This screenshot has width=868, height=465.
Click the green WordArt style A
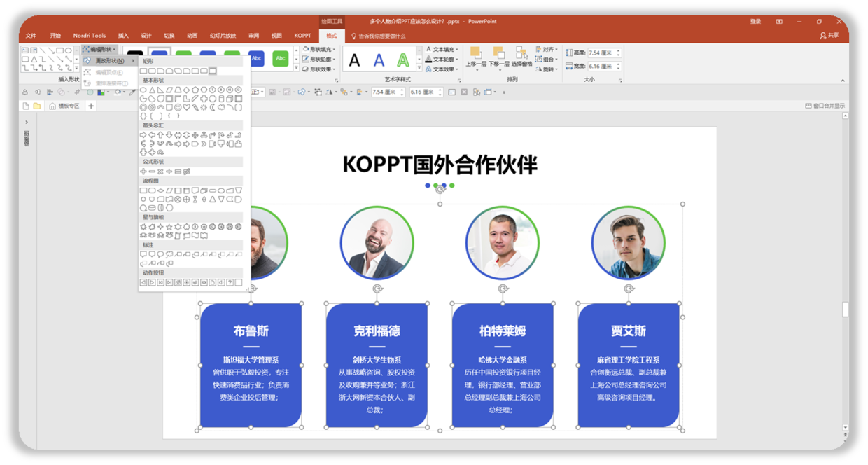pos(403,60)
